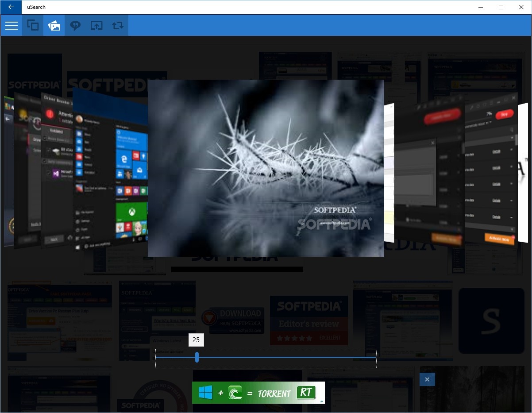Click the Softpedia Editor's review thumbnail
532x413 pixels.
tap(308, 320)
